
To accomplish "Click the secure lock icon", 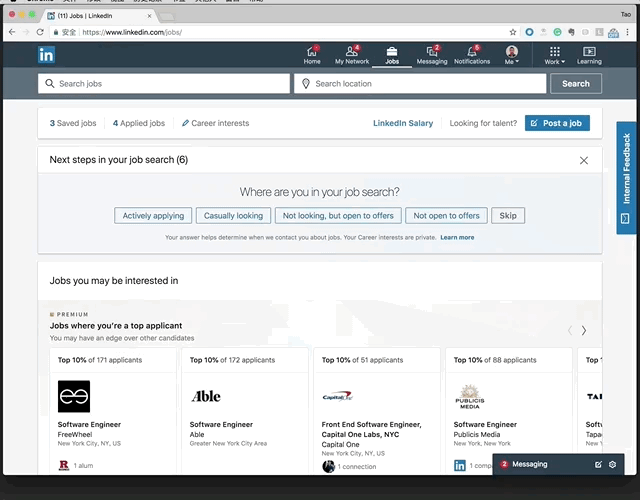I will click(56, 32).
